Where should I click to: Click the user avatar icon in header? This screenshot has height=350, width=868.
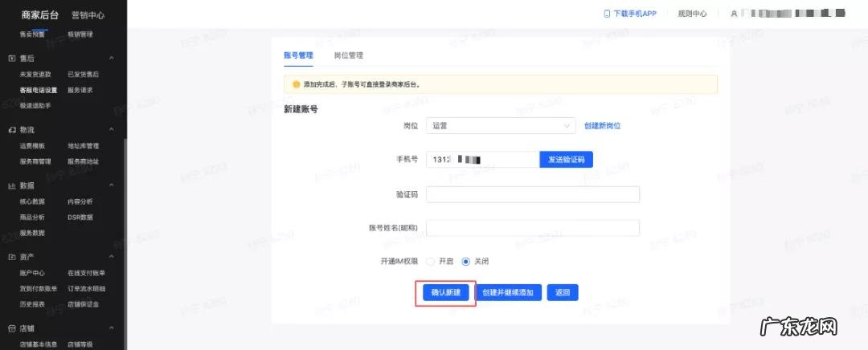coord(734,14)
